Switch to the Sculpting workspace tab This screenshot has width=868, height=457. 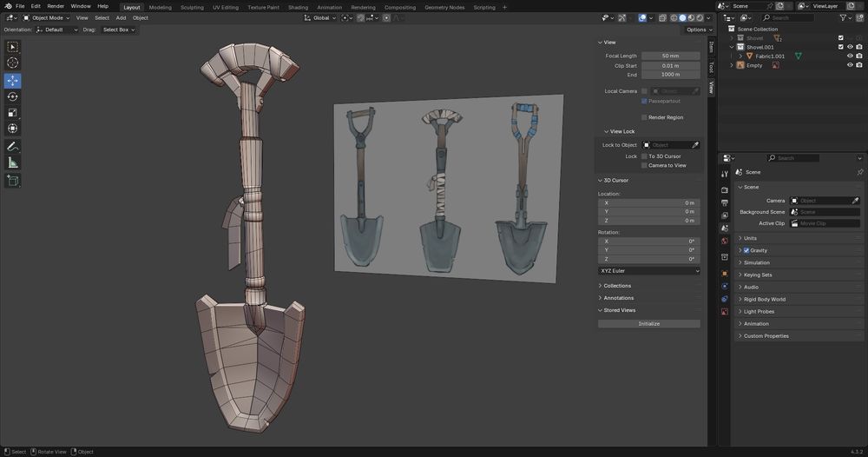point(192,7)
